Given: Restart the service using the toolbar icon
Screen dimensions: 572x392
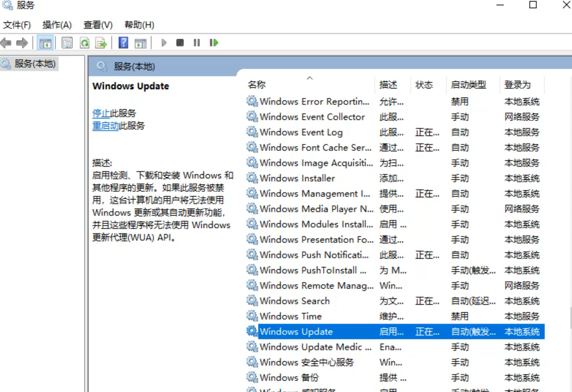Looking at the screenshot, I should click(213, 42).
